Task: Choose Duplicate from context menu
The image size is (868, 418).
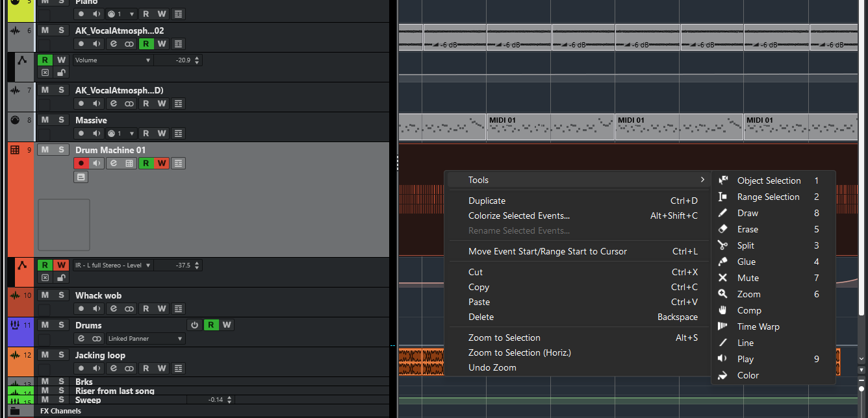Action: (577, 201)
